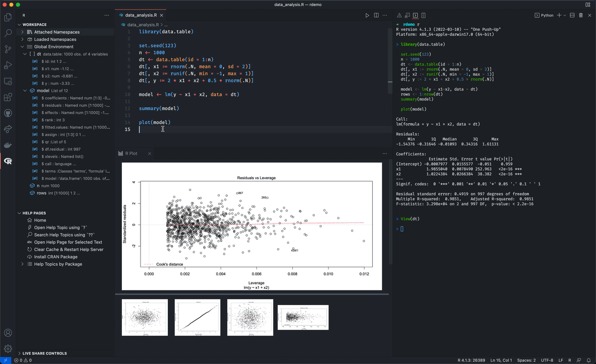Open the Run and Debug activity bar icon
Image resolution: width=596 pixels, height=364 pixels.
click(x=8, y=64)
